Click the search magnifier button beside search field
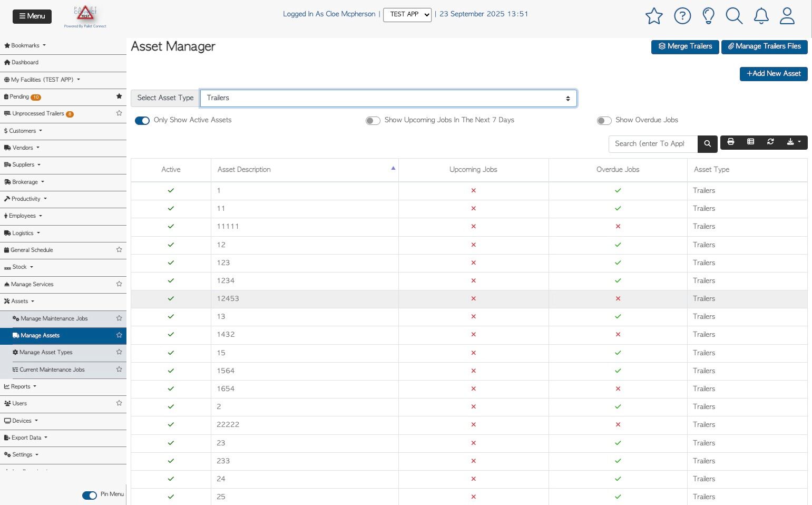This screenshot has width=812, height=505. (x=707, y=143)
